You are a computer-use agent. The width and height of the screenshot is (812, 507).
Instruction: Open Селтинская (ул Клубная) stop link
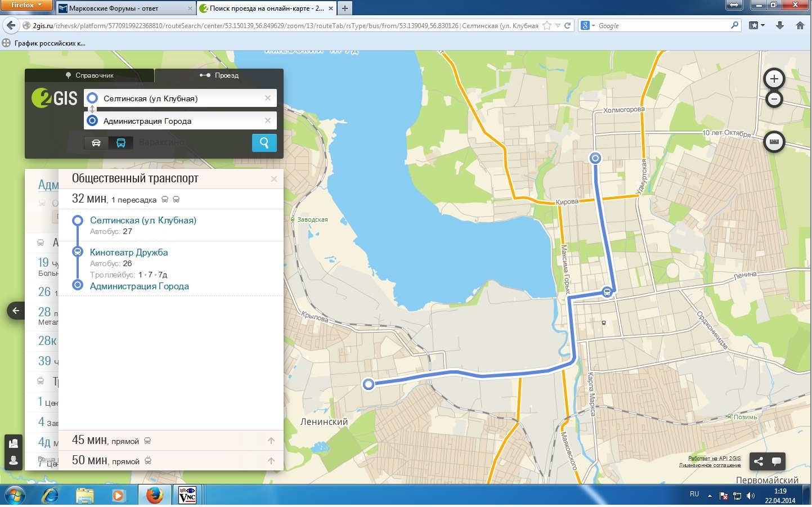pos(143,221)
